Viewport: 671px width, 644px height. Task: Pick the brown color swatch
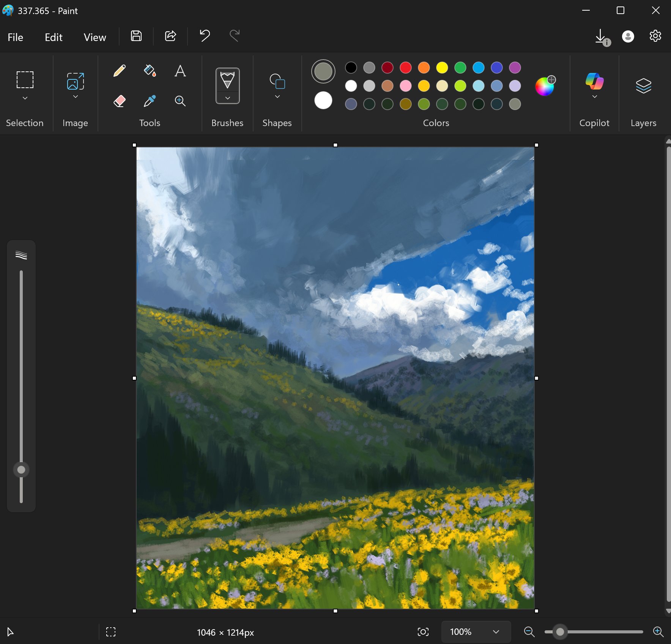point(387,86)
